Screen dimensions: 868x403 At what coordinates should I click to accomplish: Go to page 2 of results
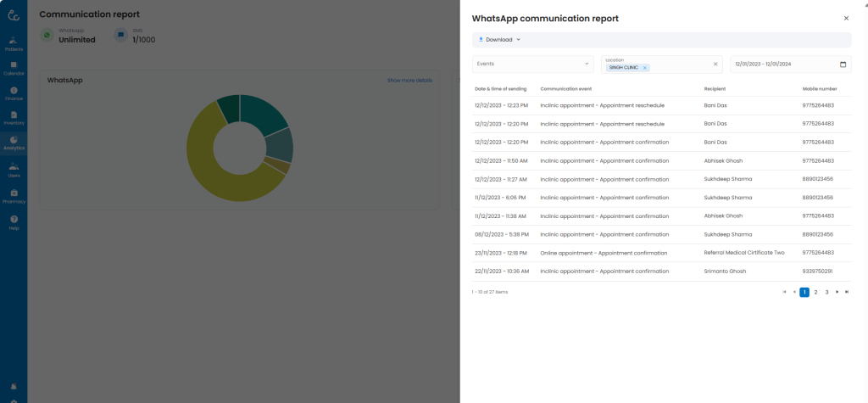point(815,292)
